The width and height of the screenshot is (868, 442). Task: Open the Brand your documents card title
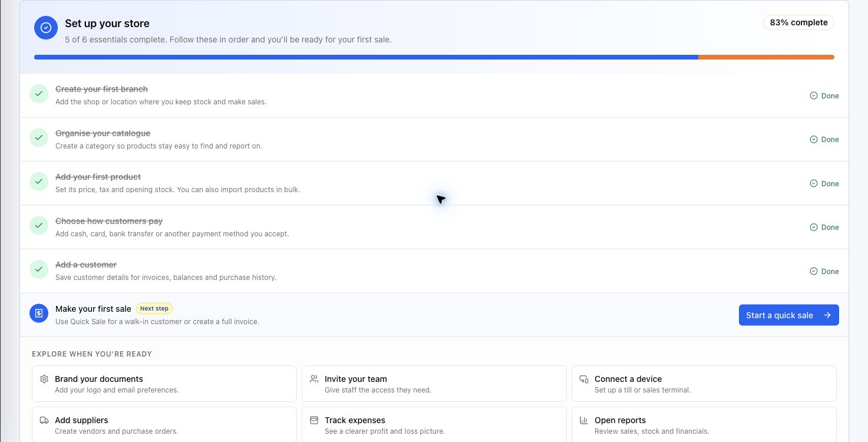[x=99, y=379]
